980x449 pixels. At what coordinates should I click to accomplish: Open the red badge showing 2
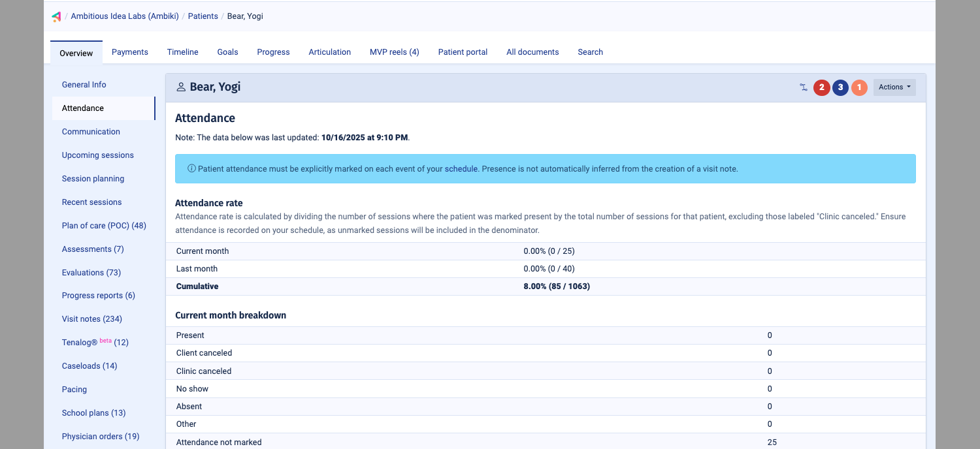coord(821,87)
